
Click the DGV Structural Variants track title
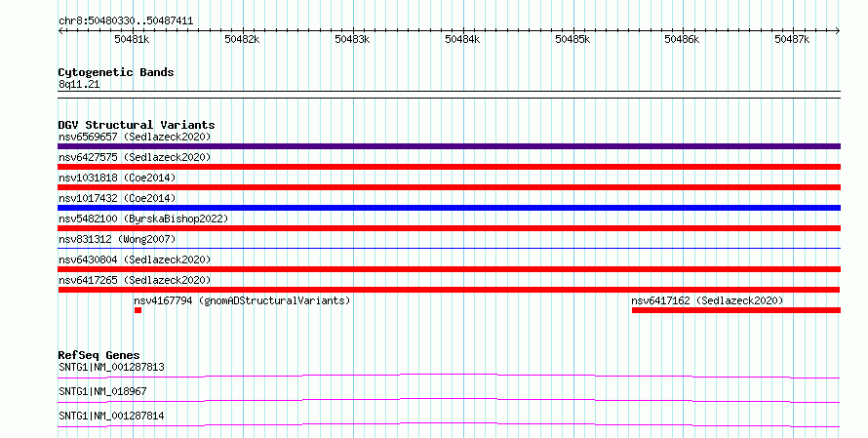[x=137, y=125]
